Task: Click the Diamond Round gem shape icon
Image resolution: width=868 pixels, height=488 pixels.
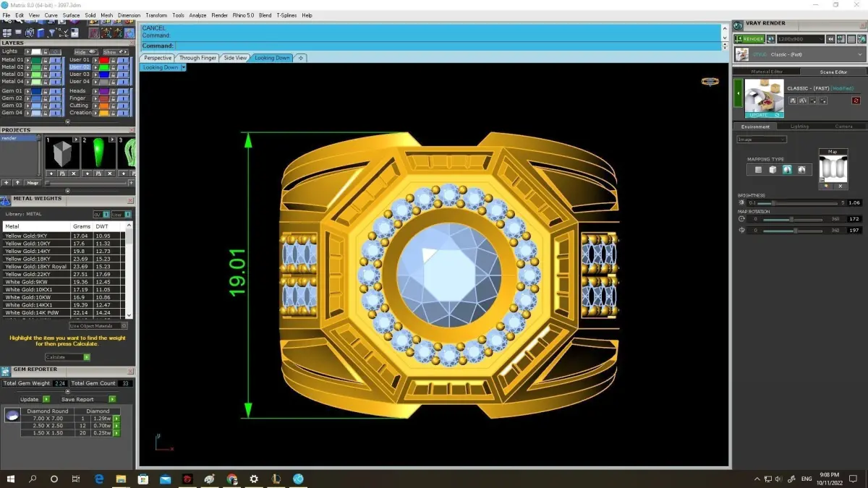Action: tap(12, 416)
